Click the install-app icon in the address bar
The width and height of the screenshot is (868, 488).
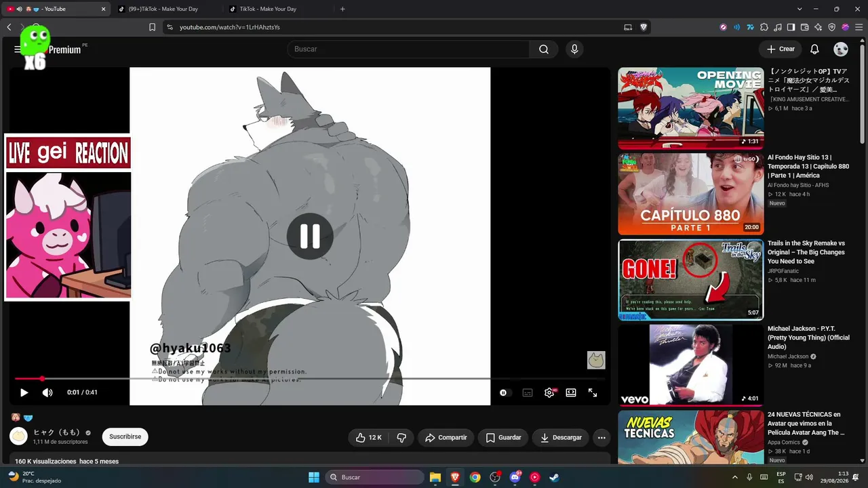pyautogui.click(x=628, y=27)
